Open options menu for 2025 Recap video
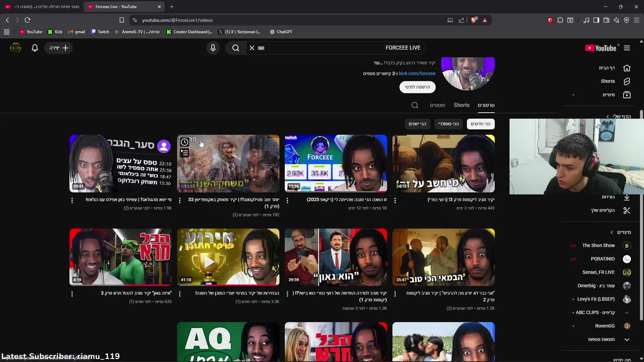Viewport: 644px width, 362px height. click(x=287, y=200)
